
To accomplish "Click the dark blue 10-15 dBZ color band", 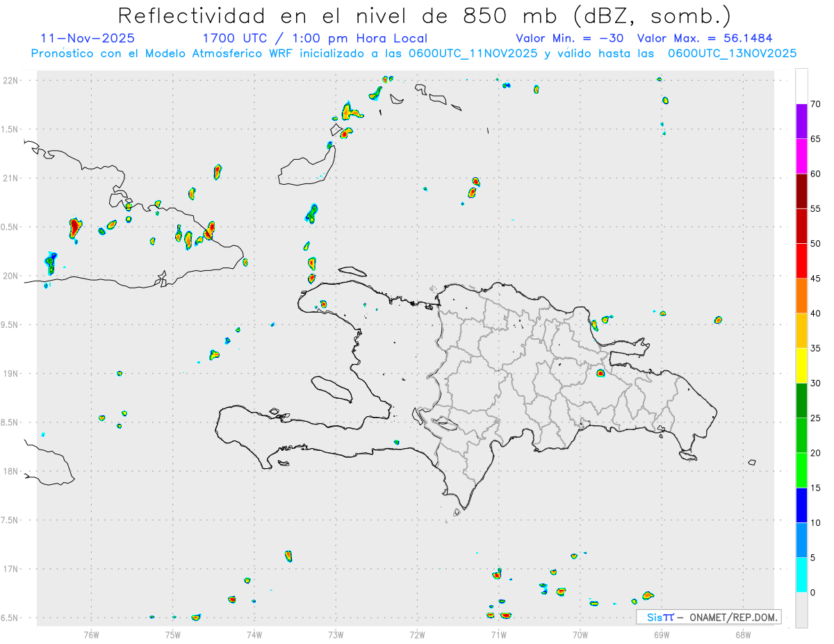I will pos(801,505).
